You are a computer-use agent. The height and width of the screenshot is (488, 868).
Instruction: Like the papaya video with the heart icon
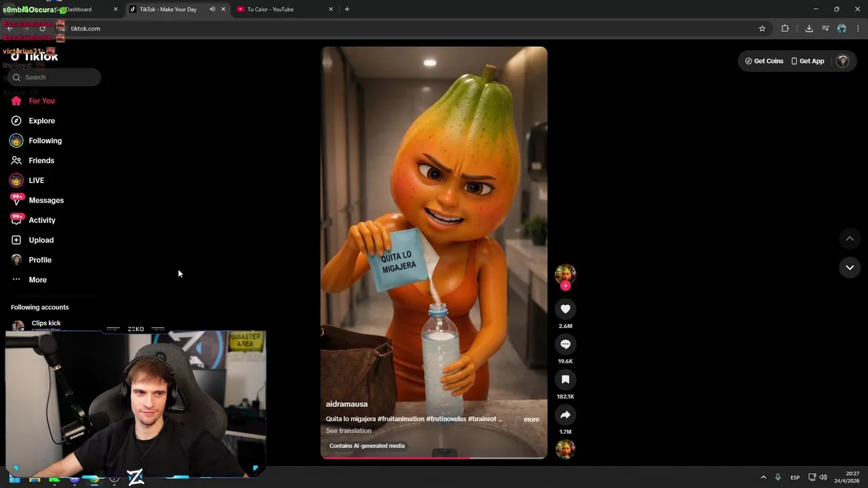click(565, 309)
